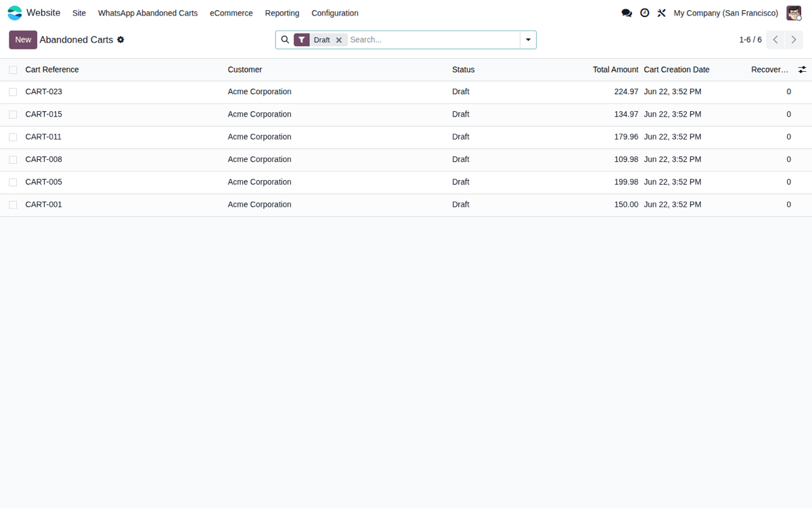This screenshot has height=508, width=812.
Task: Open record CART-008
Action: click(x=43, y=159)
